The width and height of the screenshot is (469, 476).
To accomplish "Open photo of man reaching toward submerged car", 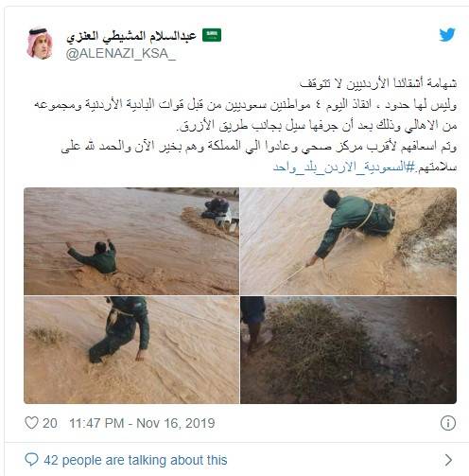I will tap(131, 241).
